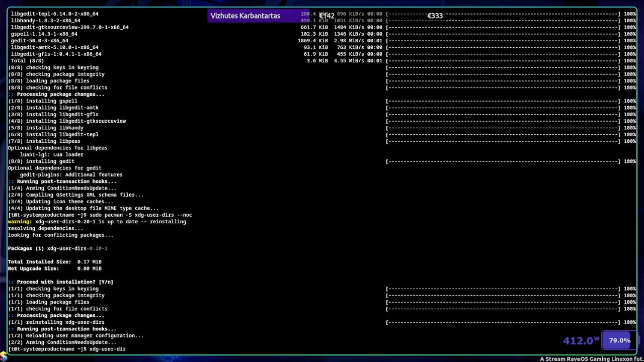Click '(8/8) checking package integrity' line
Viewport: 644px width, 362px height.
click(56, 74)
